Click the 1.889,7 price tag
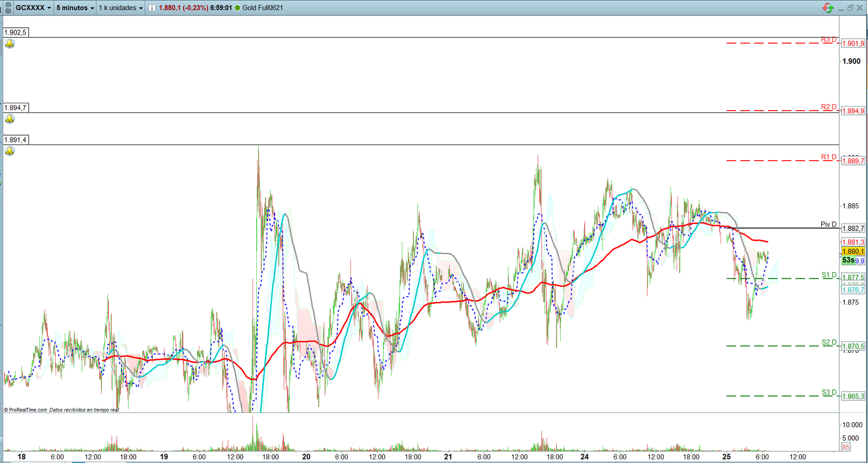The image size is (868, 463). [853, 161]
